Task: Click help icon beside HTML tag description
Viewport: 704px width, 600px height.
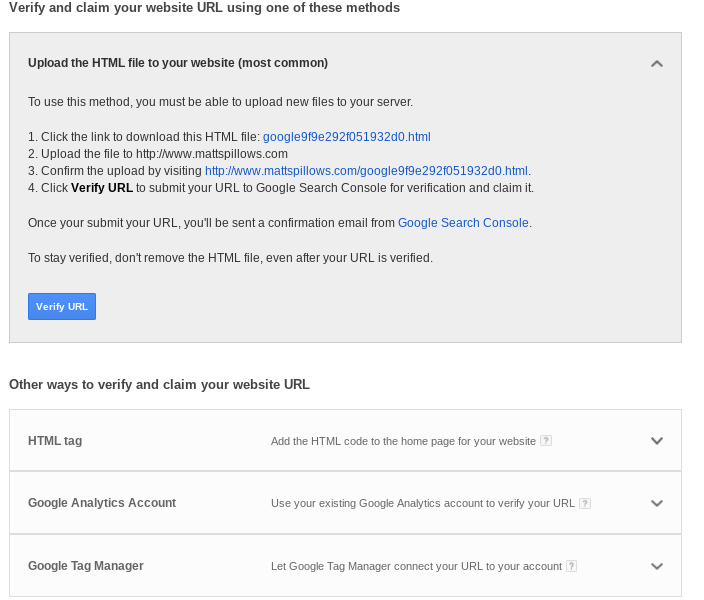Action: pyautogui.click(x=546, y=440)
